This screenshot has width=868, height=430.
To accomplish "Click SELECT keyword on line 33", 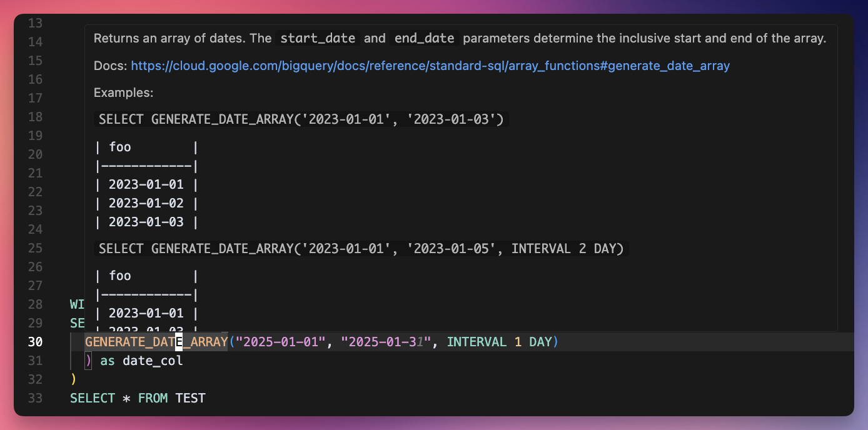I will click(92, 398).
